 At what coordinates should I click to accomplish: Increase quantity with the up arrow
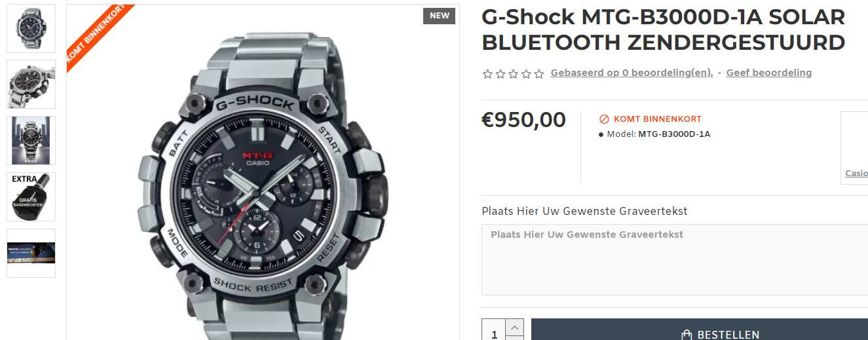[x=515, y=327]
